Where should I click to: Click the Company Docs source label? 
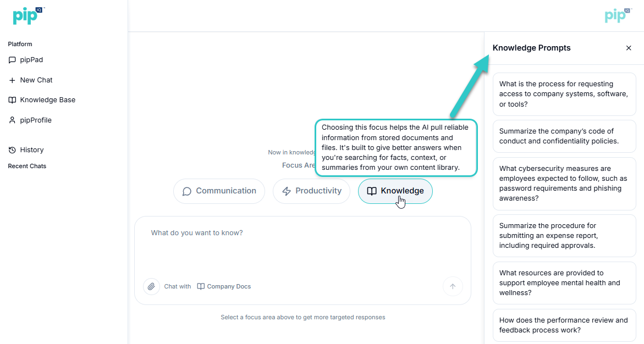228,286
